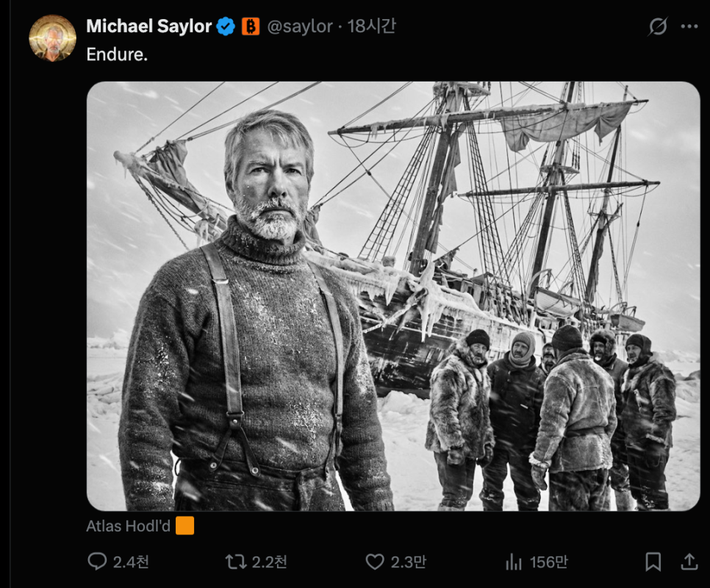Viewport: 710px width, 588px height.
Task: Click the blue verified checkmark badge
Action: [226, 26]
